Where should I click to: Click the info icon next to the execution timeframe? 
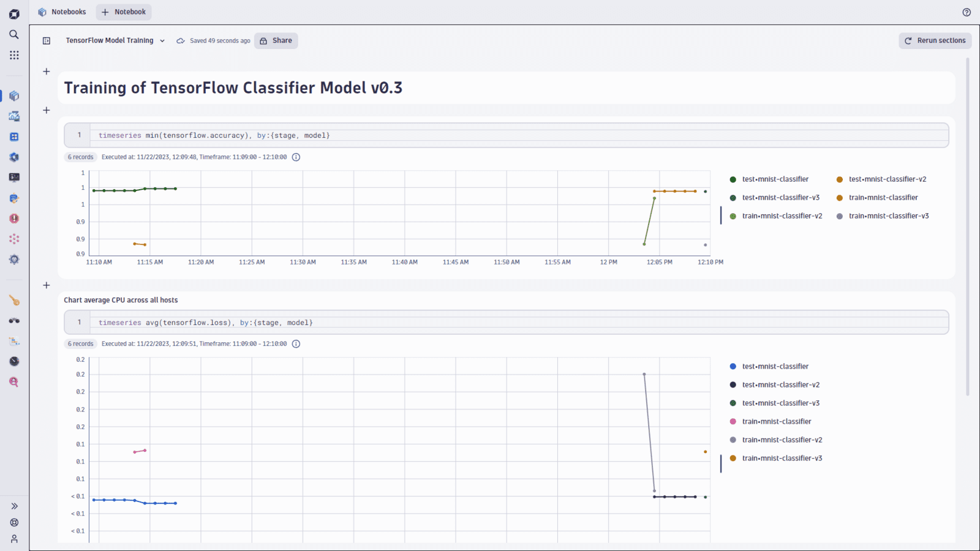click(296, 157)
